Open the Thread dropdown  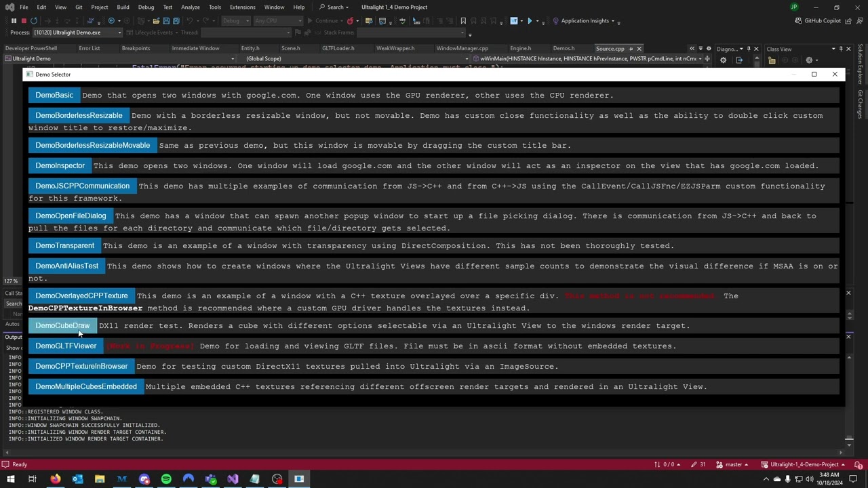pyautogui.click(x=247, y=33)
